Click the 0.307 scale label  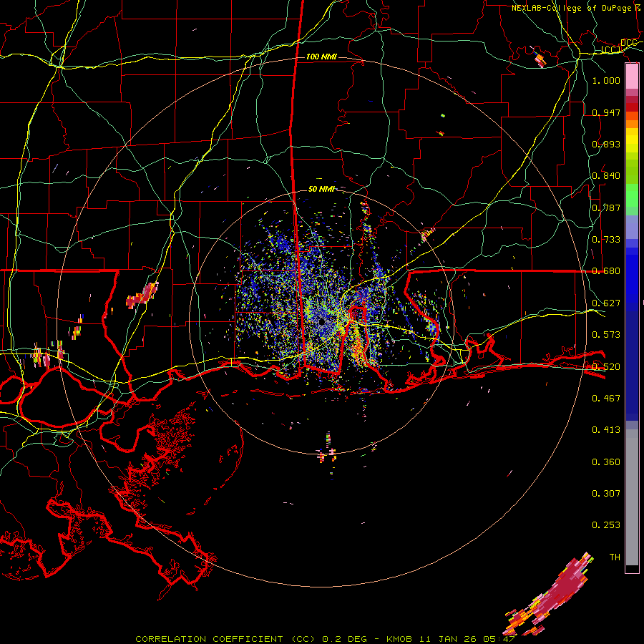tap(606, 493)
